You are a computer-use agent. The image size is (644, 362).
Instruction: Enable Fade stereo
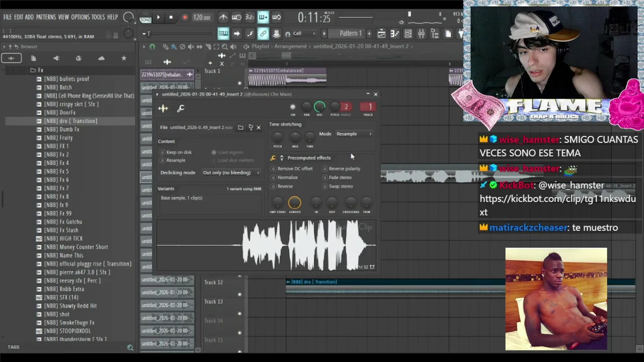pyautogui.click(x=337, y=177)
